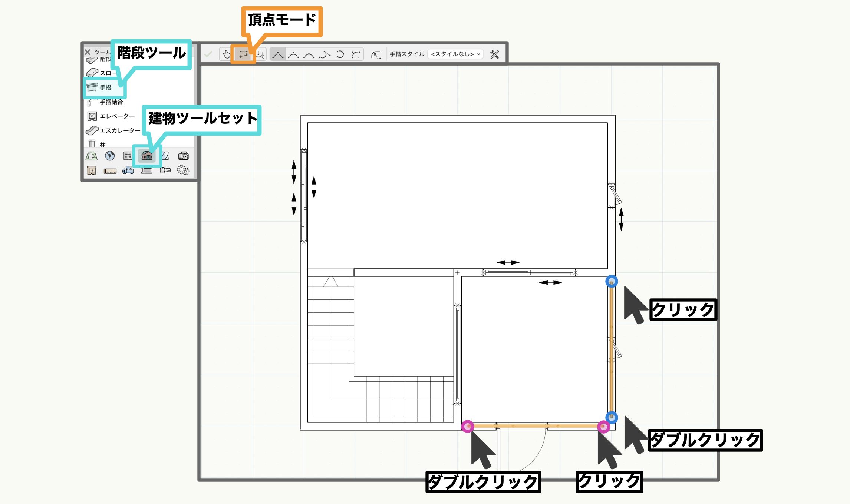Enable vertex mode in the mode bar
Screen dimensions: 850x504
tap(243, 54)
